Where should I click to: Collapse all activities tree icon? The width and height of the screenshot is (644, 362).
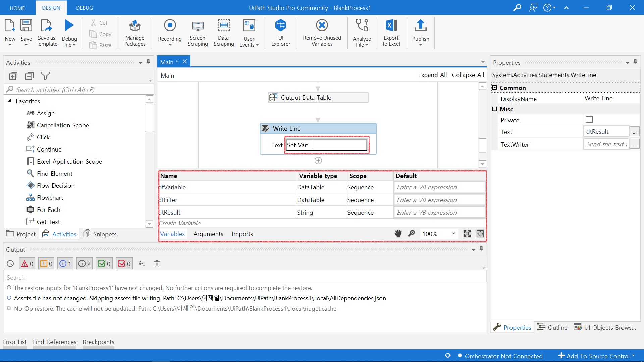tap(30, 76)
